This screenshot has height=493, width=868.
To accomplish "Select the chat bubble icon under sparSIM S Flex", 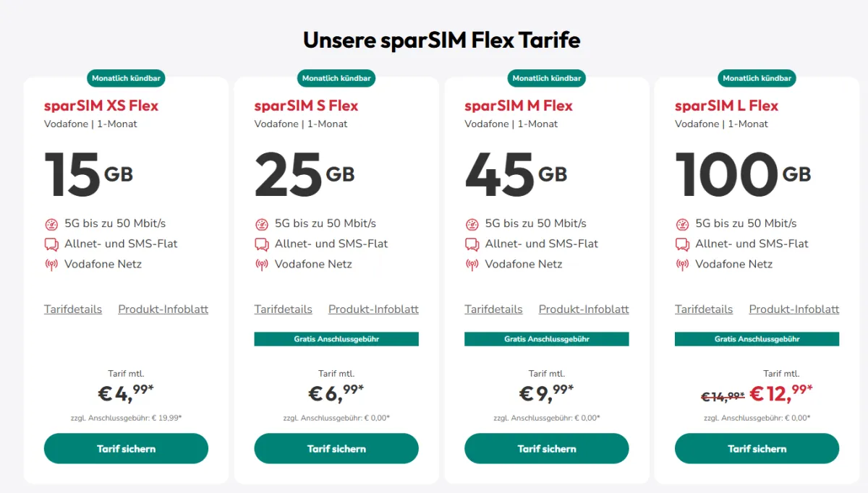I will (261, 244).
